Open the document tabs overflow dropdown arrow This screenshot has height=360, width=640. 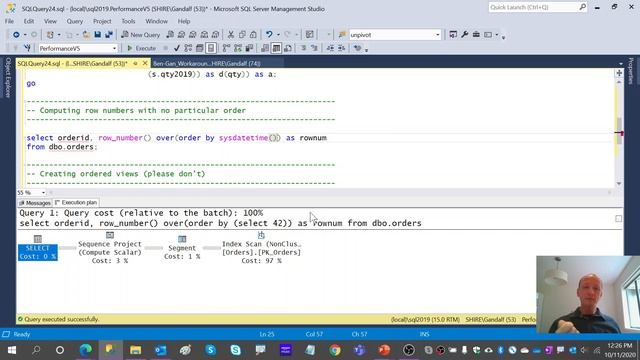point(621,64)
